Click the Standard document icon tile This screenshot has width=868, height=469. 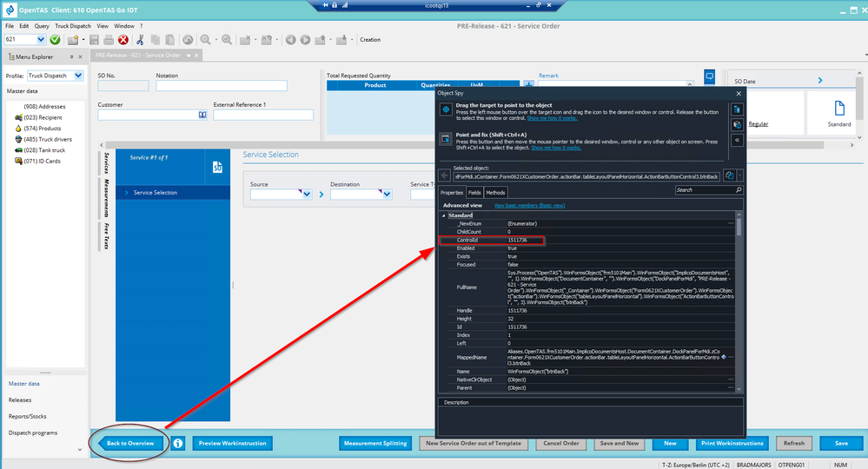pyautogui.click(x=839, y=111)
